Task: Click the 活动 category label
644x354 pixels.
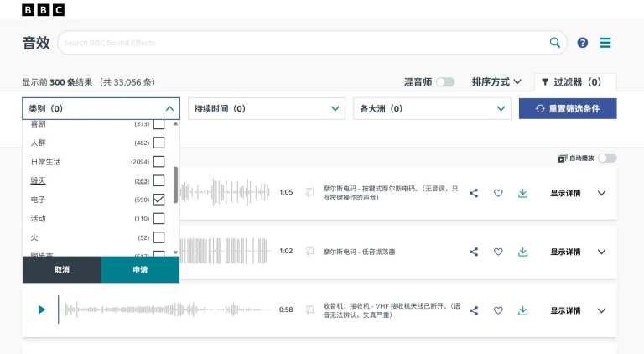Action: (x=39, y=218)
